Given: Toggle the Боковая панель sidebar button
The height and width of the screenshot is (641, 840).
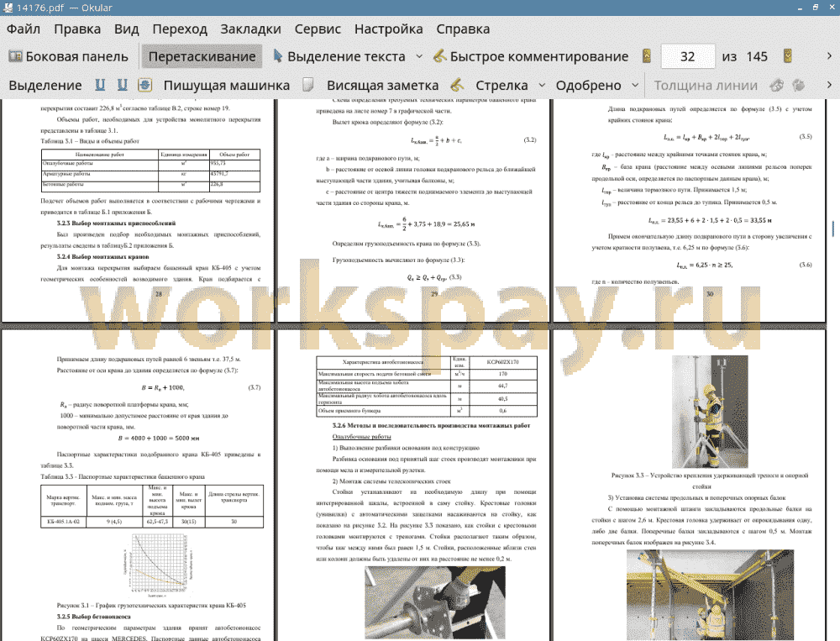Looking at the screenshot, I should [x=69, y=56].
